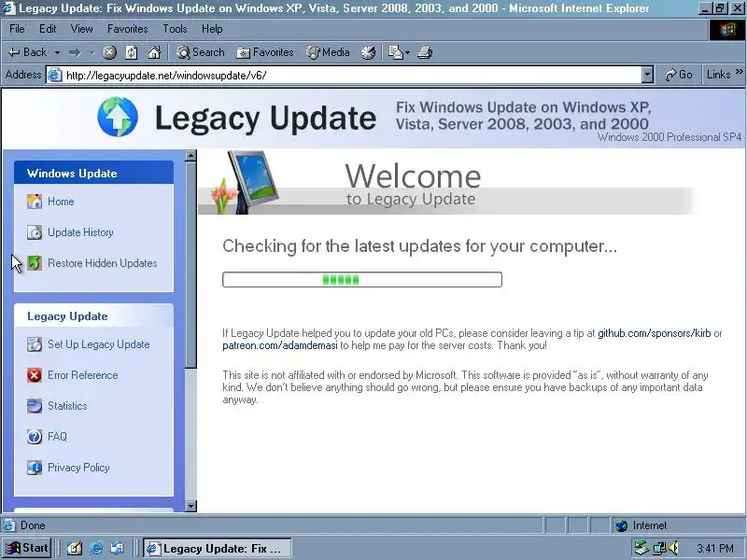Click the sidebar vertical scrollbar thumb
The width and height of the screenshot is (747, 560).
[190, 264]
